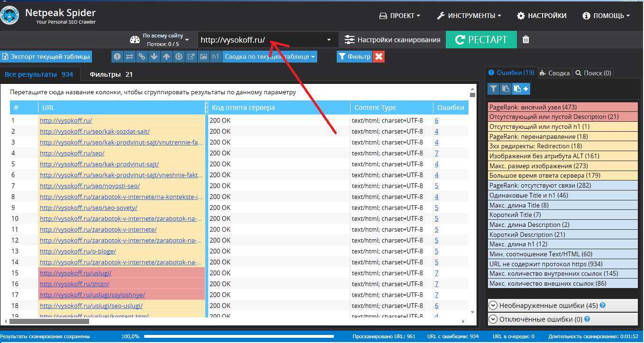This screenshot has width=644, height=343.
Task: Click the incoming links down-arrow icon
Action: [154, 57]
